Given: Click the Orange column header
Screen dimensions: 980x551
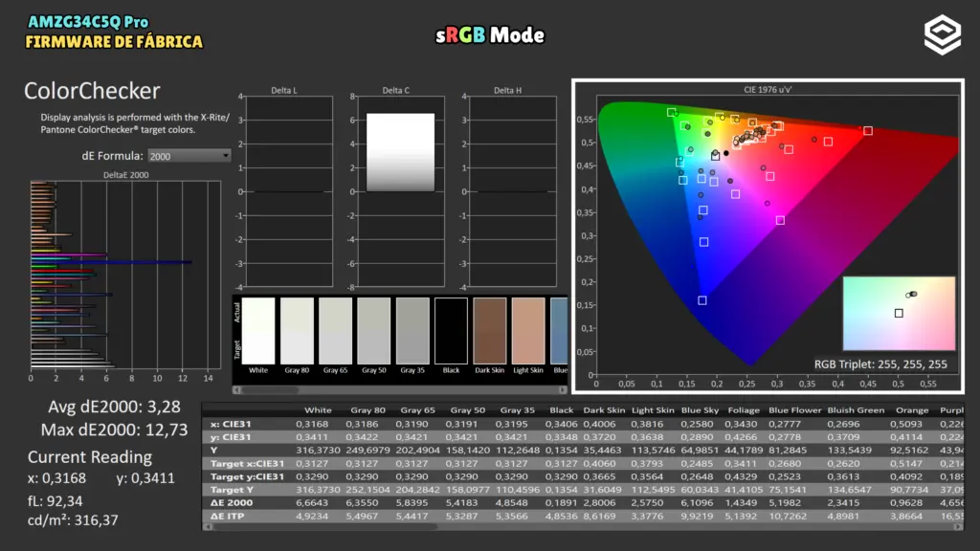Looking at the screenshot, I should [912, 410].
